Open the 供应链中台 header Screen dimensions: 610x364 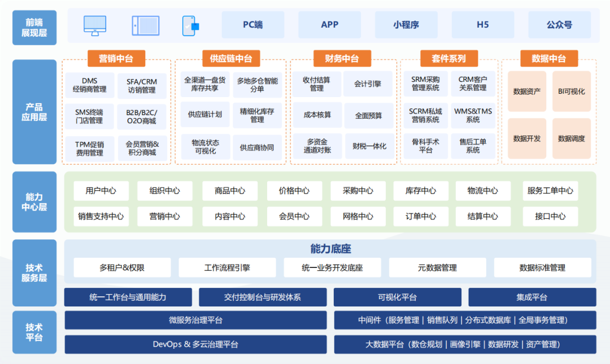pos(231,59)
